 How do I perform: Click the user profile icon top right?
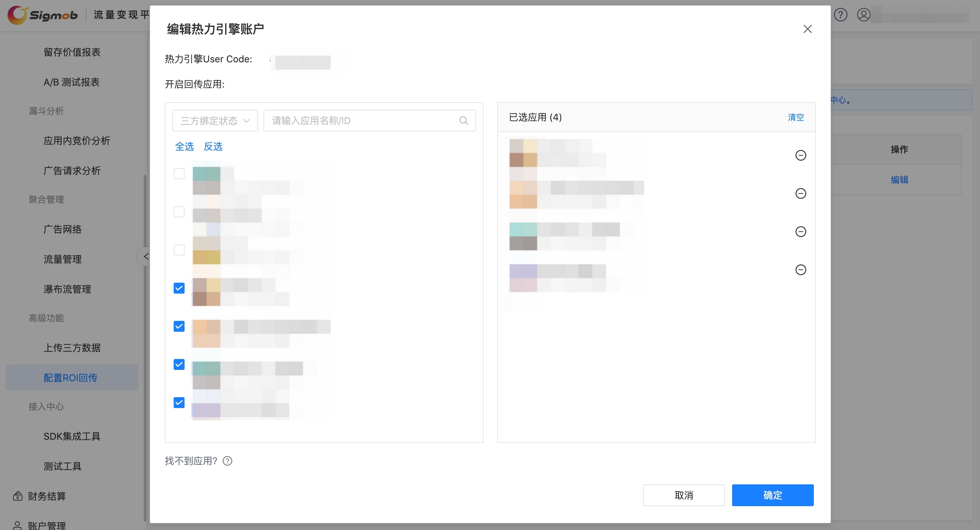coord(864,15)
